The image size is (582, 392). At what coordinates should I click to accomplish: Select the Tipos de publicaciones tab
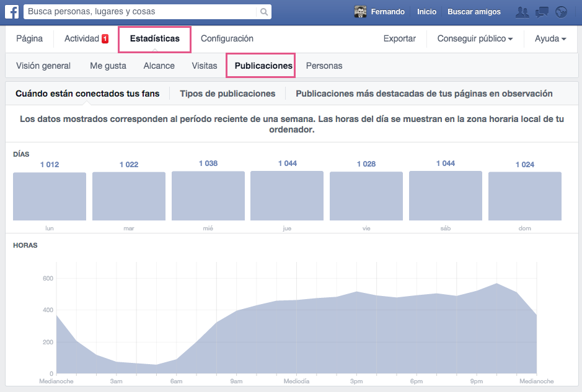[x=227, y=94]
